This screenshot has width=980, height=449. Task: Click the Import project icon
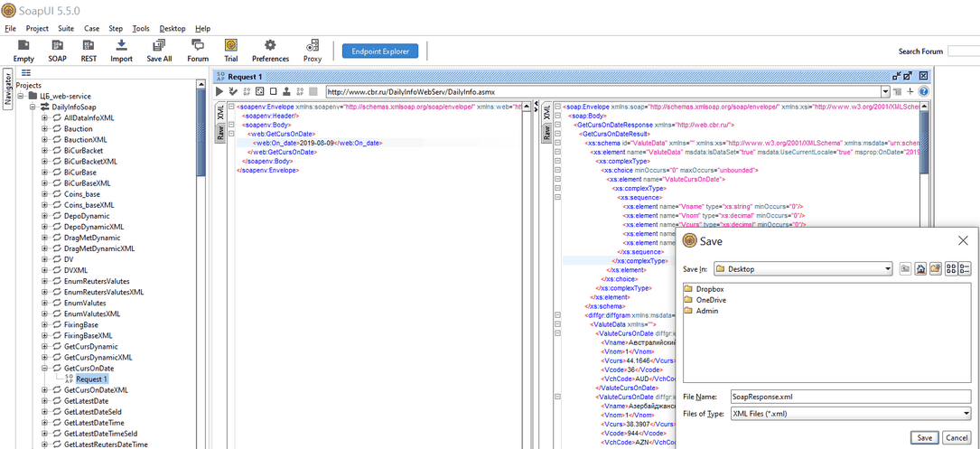(x=121, y=51)
